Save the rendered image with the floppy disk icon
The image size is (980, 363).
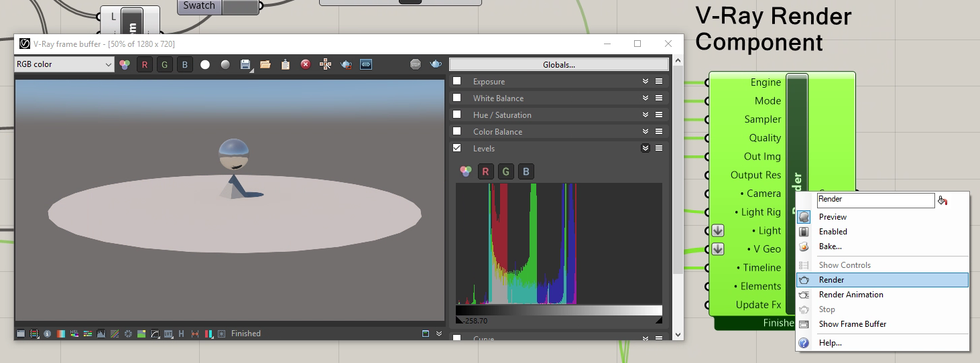click(245, 64)
